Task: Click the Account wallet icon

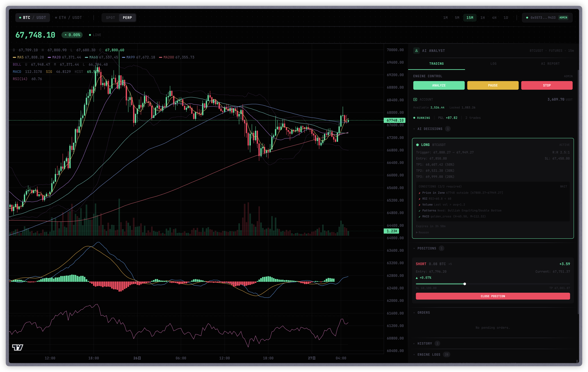Action: tap(415, 99)
